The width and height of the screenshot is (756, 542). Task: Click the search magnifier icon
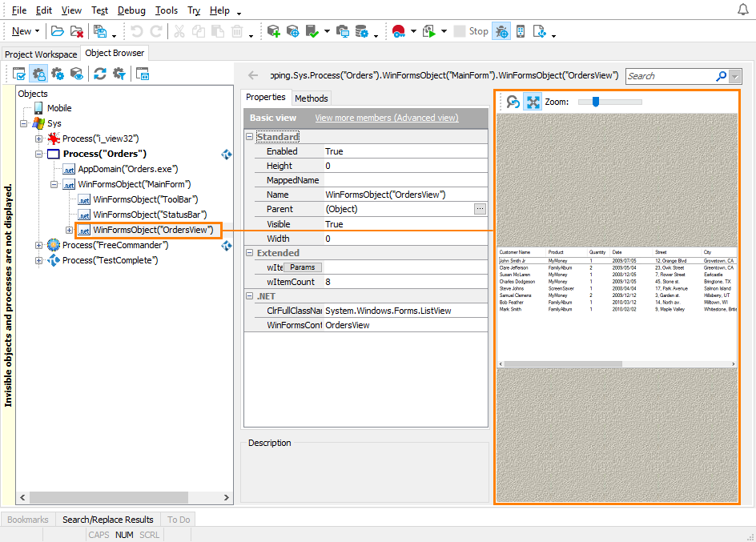[x=722, y=76]
